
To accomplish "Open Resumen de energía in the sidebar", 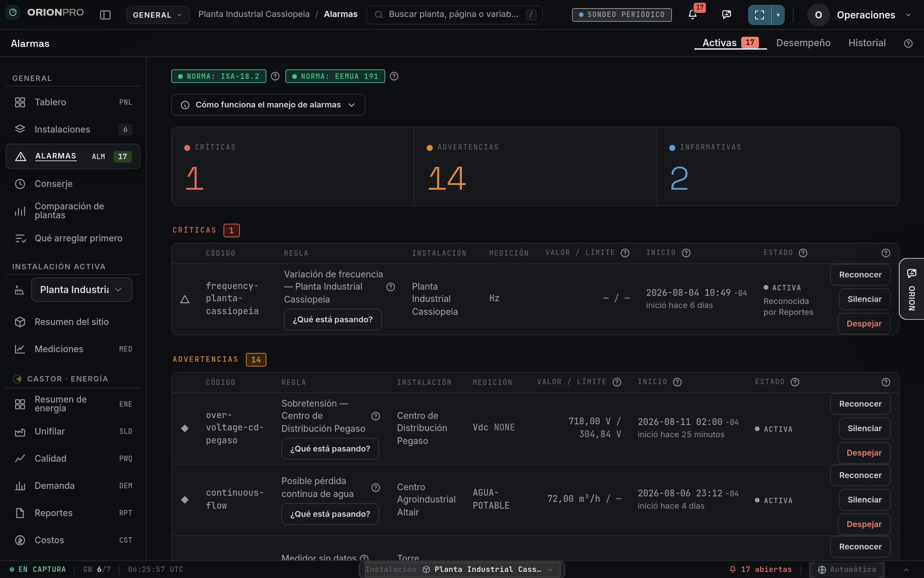I will pos(73,404).
